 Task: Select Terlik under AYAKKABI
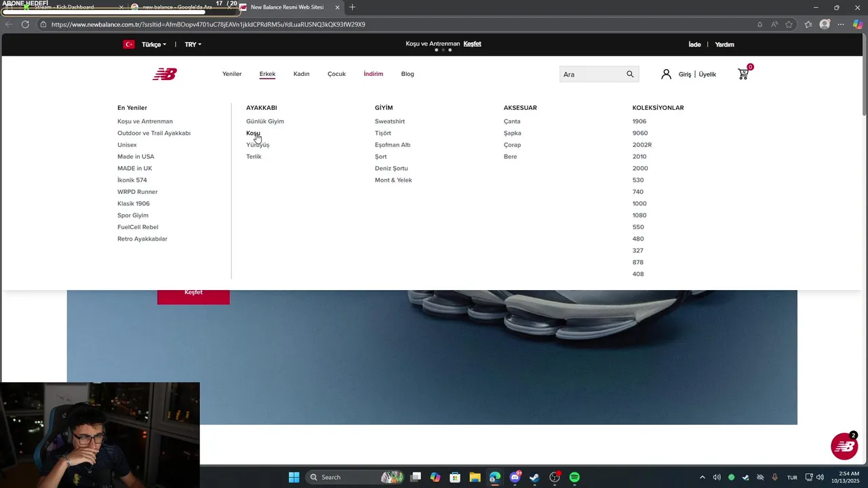click(254, 157)
